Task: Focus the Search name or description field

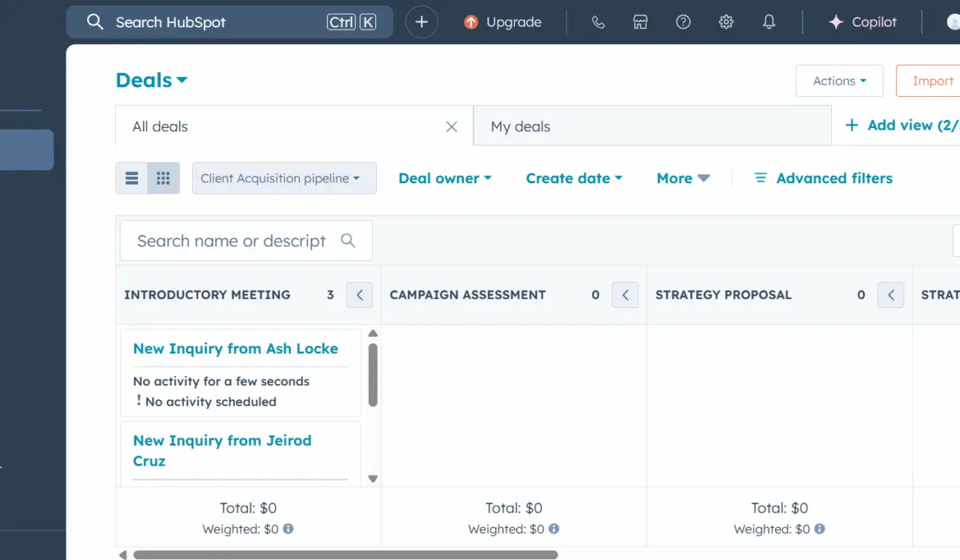Action: 231,241
